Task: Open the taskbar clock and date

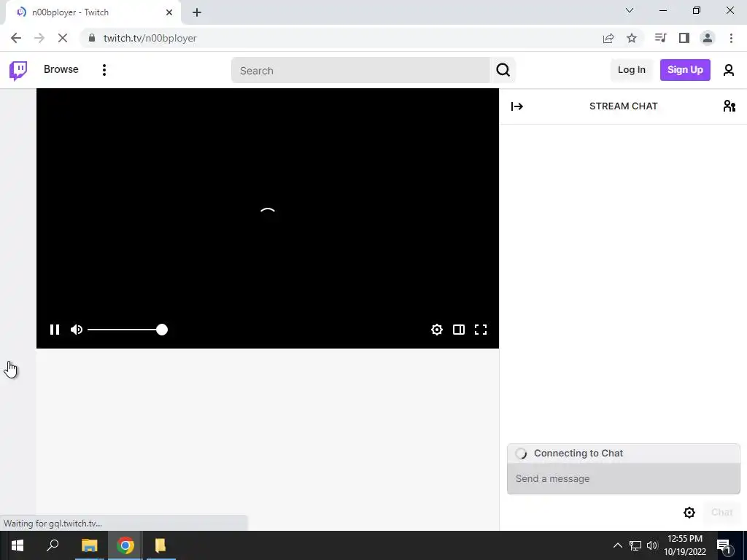Action: click(x=685, y=545)
